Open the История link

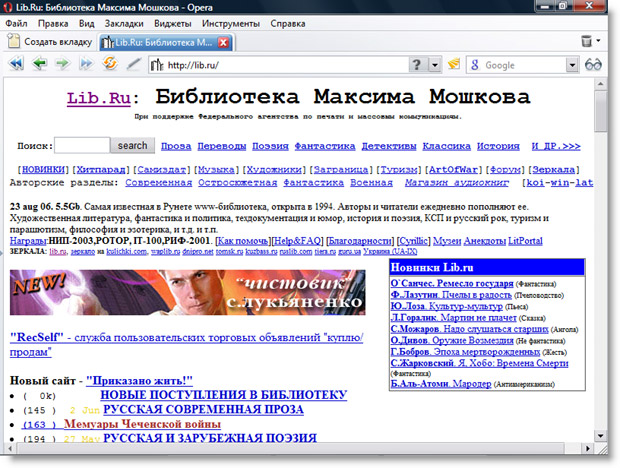coord(498,146)
